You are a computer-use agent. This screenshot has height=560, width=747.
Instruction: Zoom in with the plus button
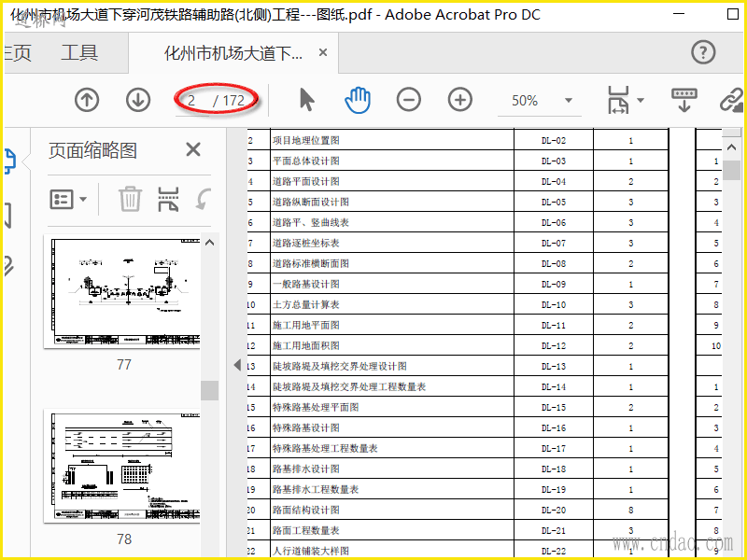(x=460, y=100)
